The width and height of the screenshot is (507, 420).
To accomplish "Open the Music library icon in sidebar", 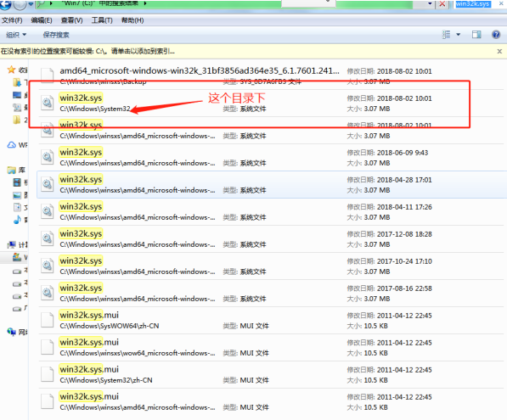I will pyautogui.click(x=17, y=220).
